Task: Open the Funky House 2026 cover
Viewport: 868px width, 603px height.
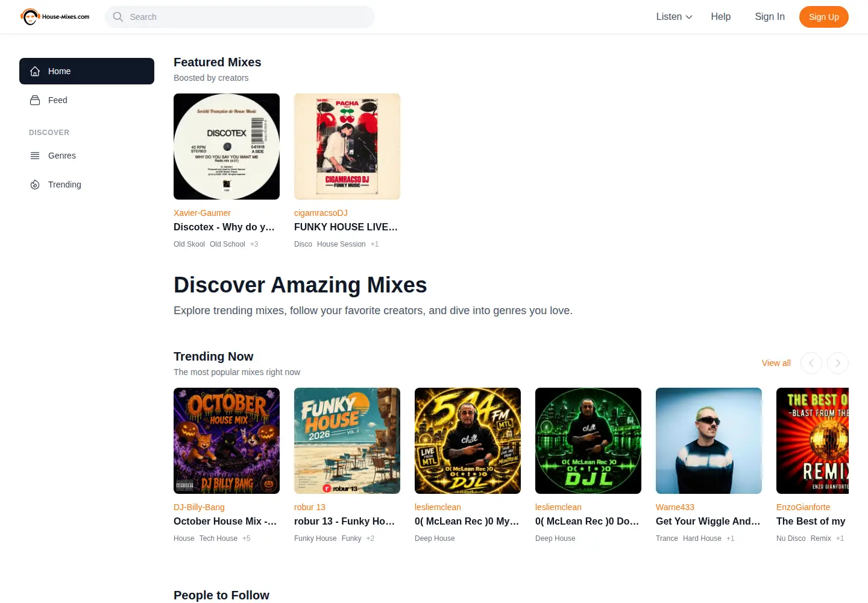Action: (x=347, y=441)
